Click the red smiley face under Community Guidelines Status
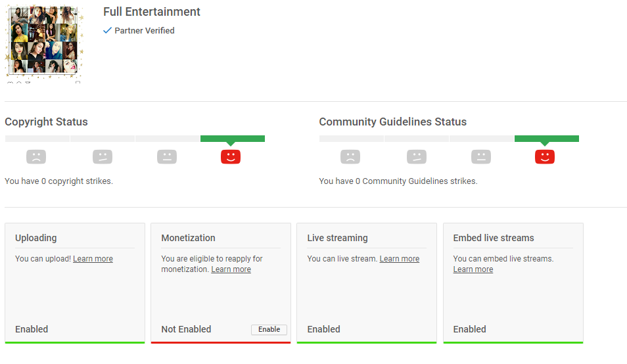This screenshot has height=364, width=627. [x=545, y=156]
